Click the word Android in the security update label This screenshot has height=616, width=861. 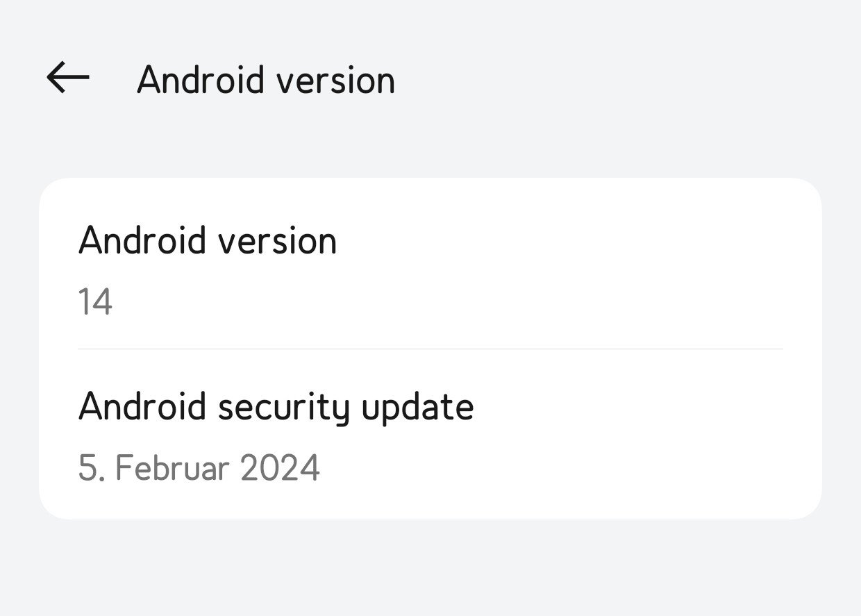pos(143,406)
